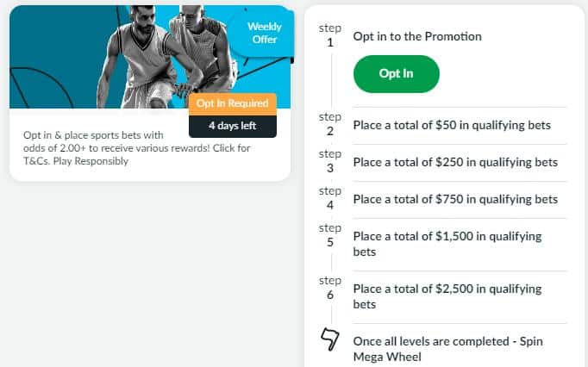Click the $50 qualifying bets step text

pyautogui.click(x=452, y=126)
